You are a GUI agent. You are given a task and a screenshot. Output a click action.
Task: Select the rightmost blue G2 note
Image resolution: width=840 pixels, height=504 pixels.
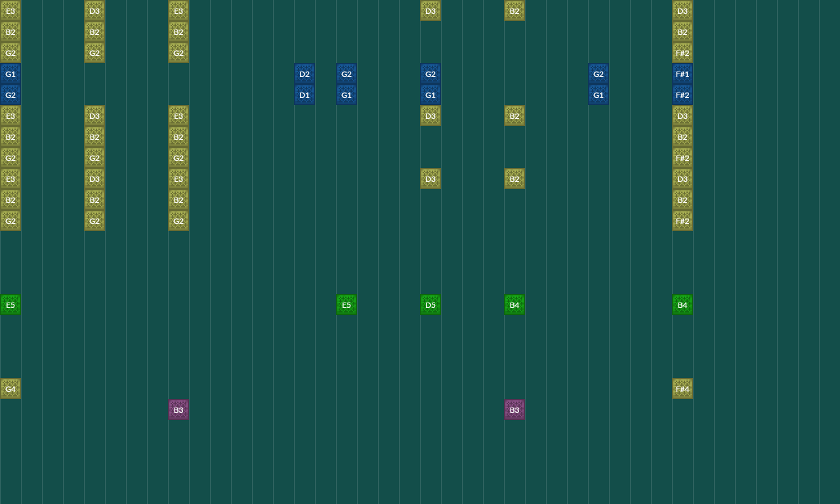[598, 73]
